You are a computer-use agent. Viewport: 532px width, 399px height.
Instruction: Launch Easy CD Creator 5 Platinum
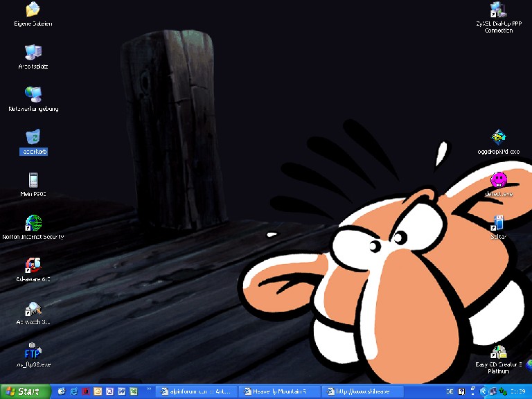coord(498,353)
